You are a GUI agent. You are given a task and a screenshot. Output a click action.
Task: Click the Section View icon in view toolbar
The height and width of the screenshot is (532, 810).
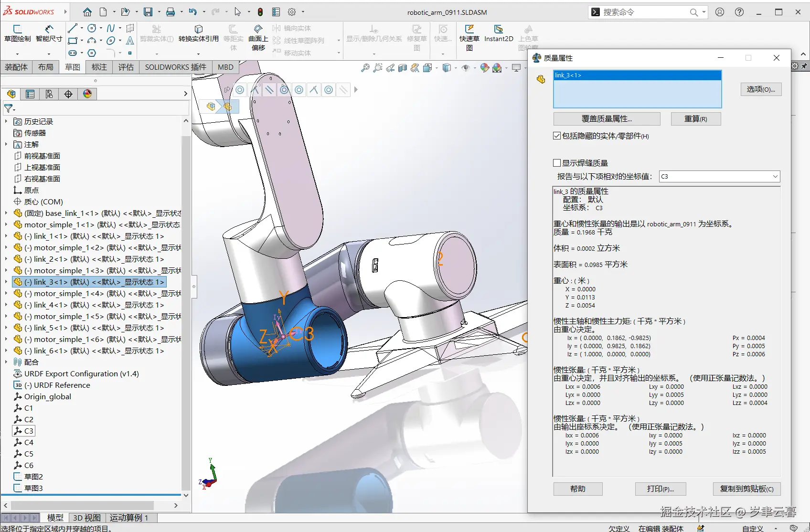point(403,68)
